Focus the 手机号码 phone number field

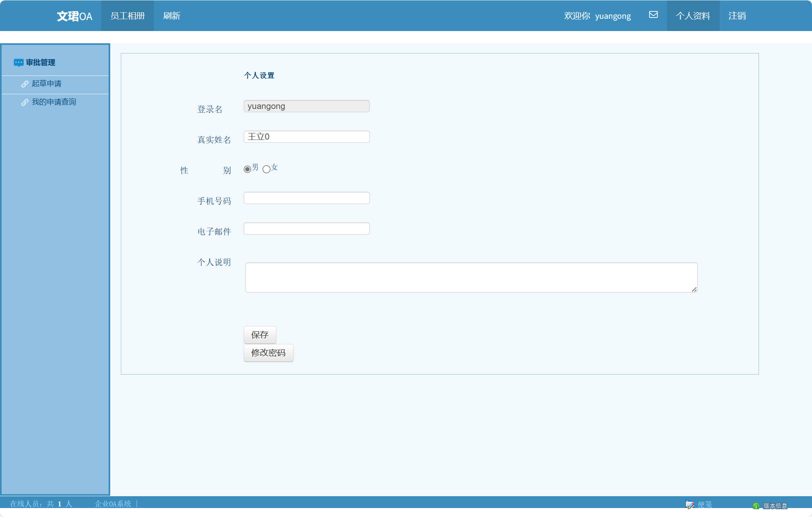307,197
